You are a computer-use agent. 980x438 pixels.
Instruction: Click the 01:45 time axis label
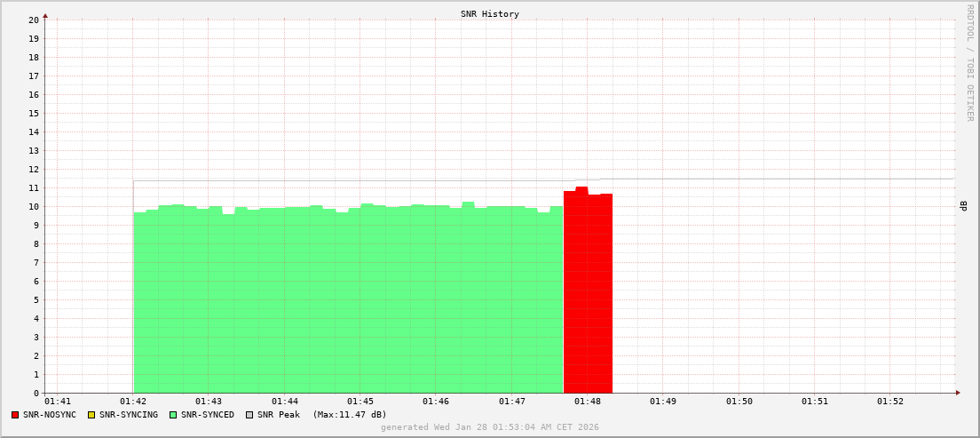pos(360,402)
